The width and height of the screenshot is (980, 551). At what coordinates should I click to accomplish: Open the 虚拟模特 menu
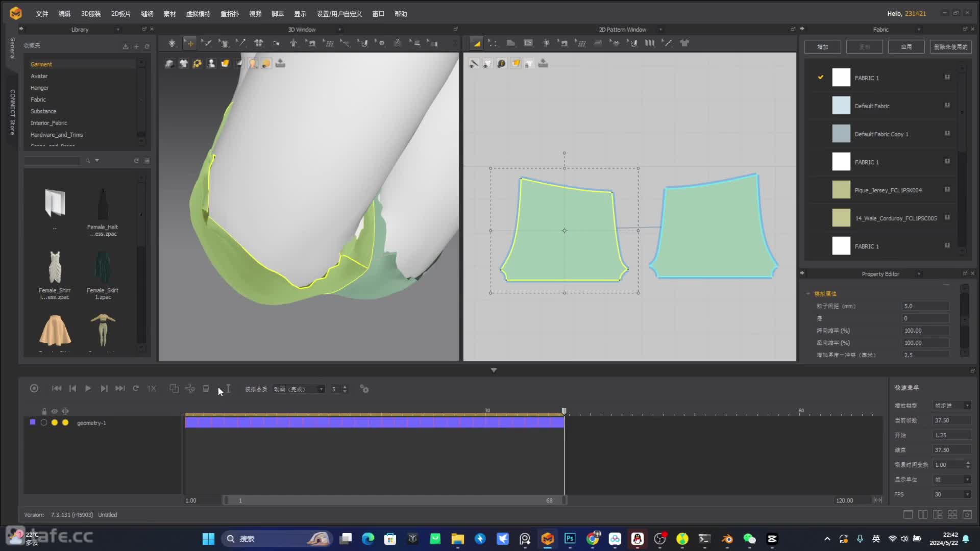click(x=198, y=14)
